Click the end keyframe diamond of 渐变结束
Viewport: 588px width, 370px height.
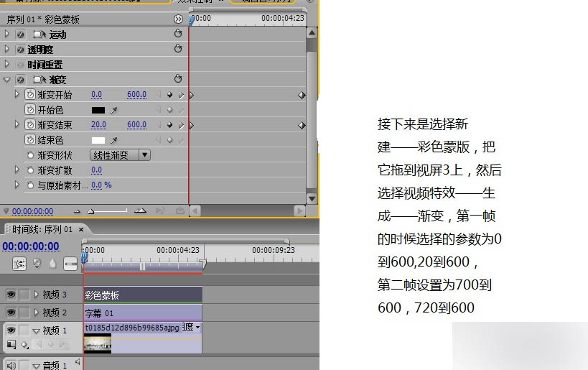302,125
